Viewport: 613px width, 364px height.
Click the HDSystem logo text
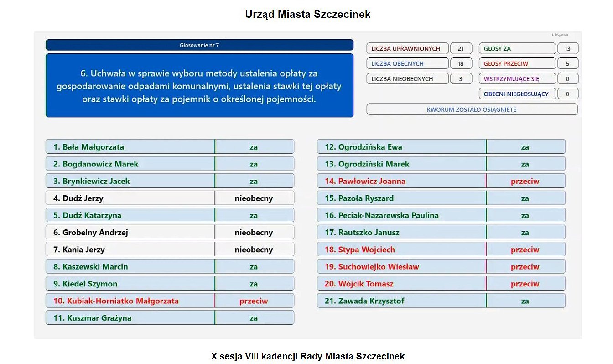[560, 35]
